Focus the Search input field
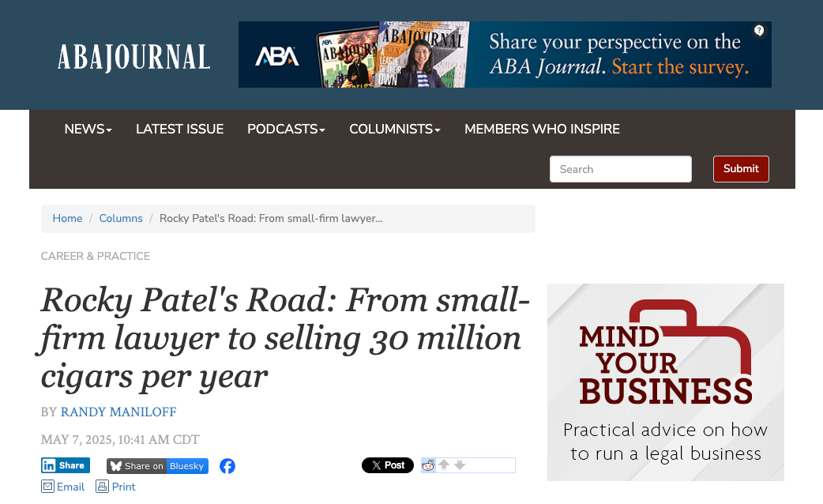This screenshot has height=504, width=823. [620, 169]
